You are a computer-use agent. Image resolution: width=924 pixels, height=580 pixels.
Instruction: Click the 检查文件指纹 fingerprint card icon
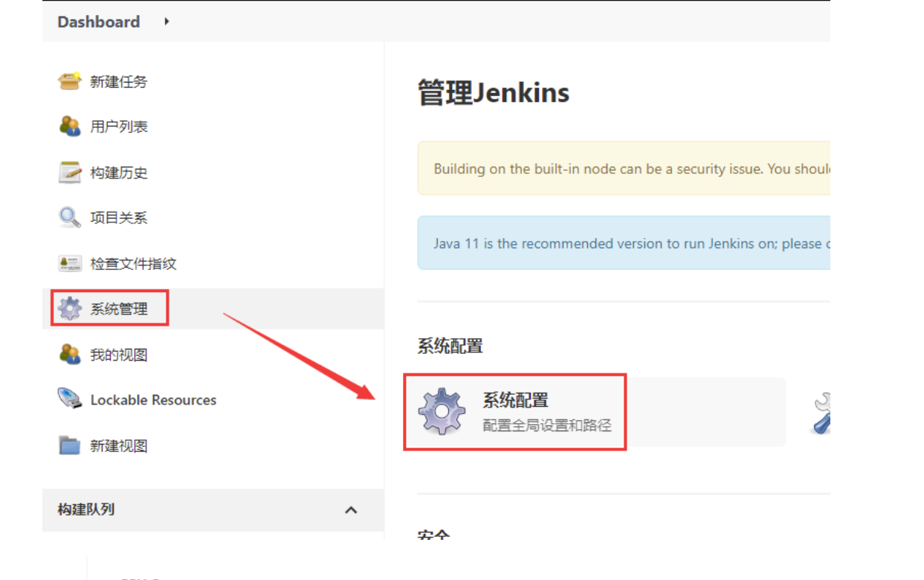coord(69,264)
